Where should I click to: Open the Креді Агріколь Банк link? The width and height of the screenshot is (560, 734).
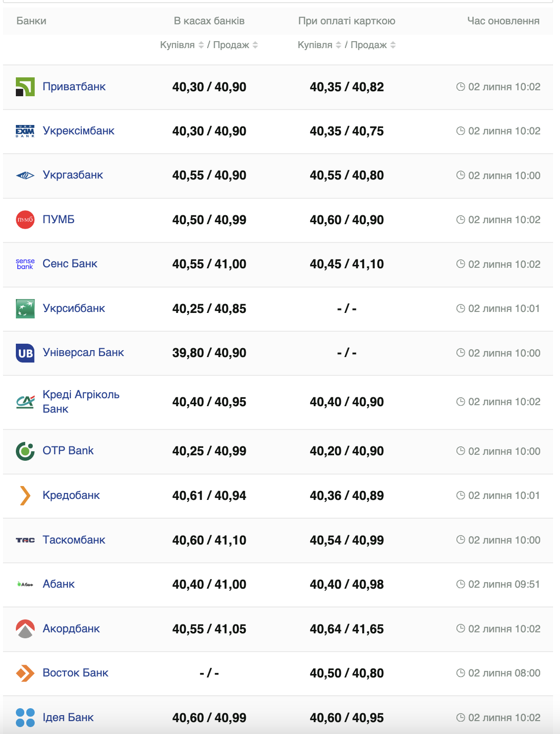click(81, 402)
